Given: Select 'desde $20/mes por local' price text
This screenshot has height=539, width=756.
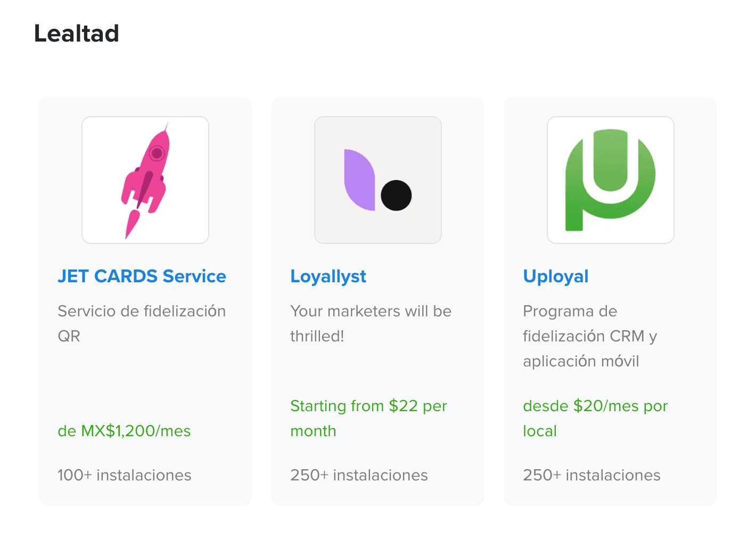Looking at the screenshot, I should 595,418.
